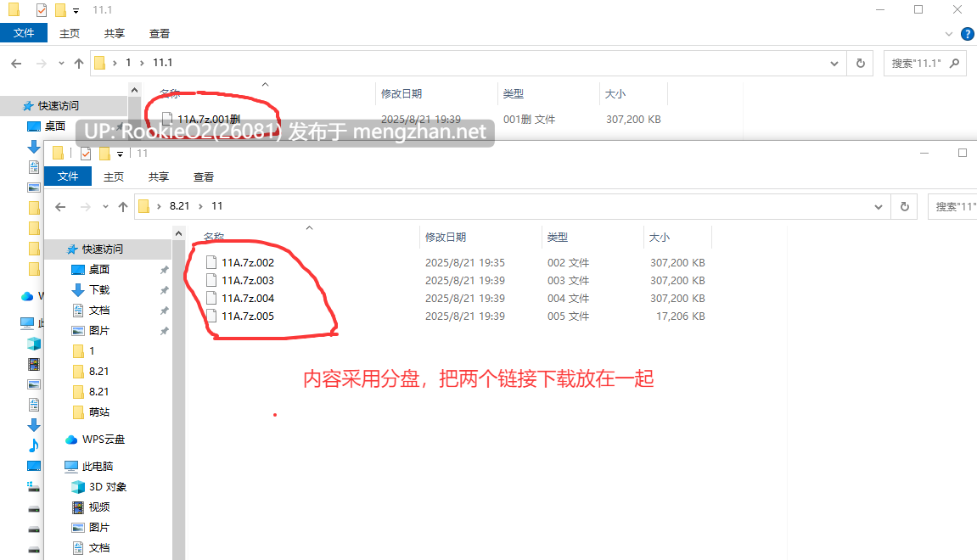Click the properties checkmark icon in the 11.1 title bar
Viewport: 977px width, 560px height.
[x=41, y=10]
